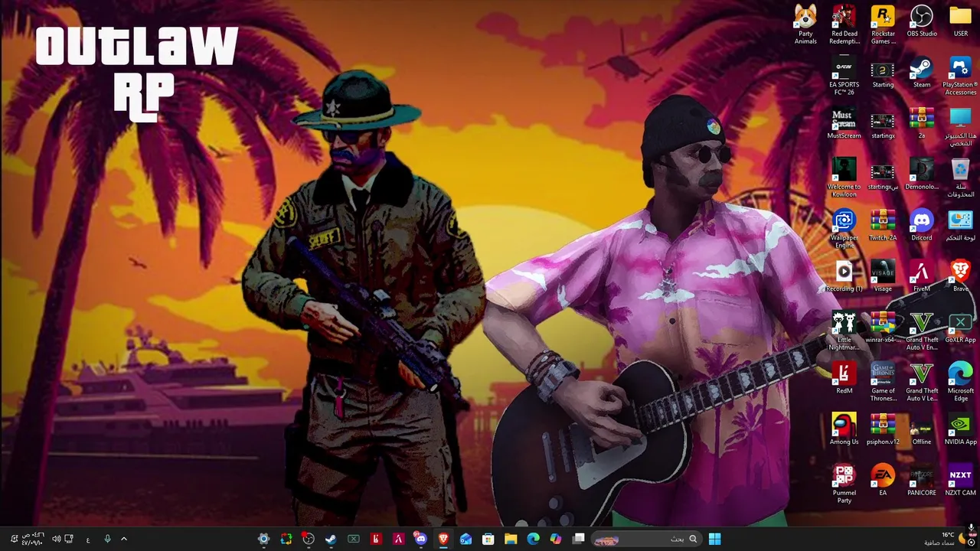Image resolution: width=980 pixels, height=551 pixels.
Task: Select the 2a WinRAR archive icon
Action: [x=922, y=123]
